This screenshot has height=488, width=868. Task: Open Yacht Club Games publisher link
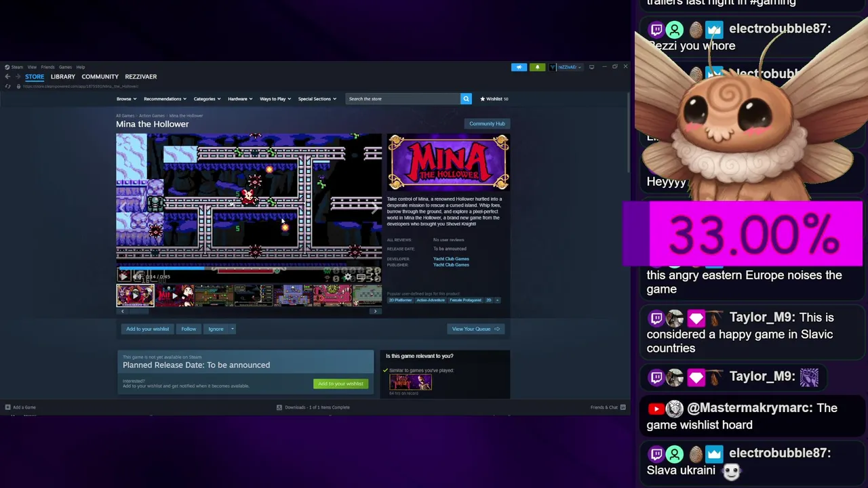(x=451, y=265)
